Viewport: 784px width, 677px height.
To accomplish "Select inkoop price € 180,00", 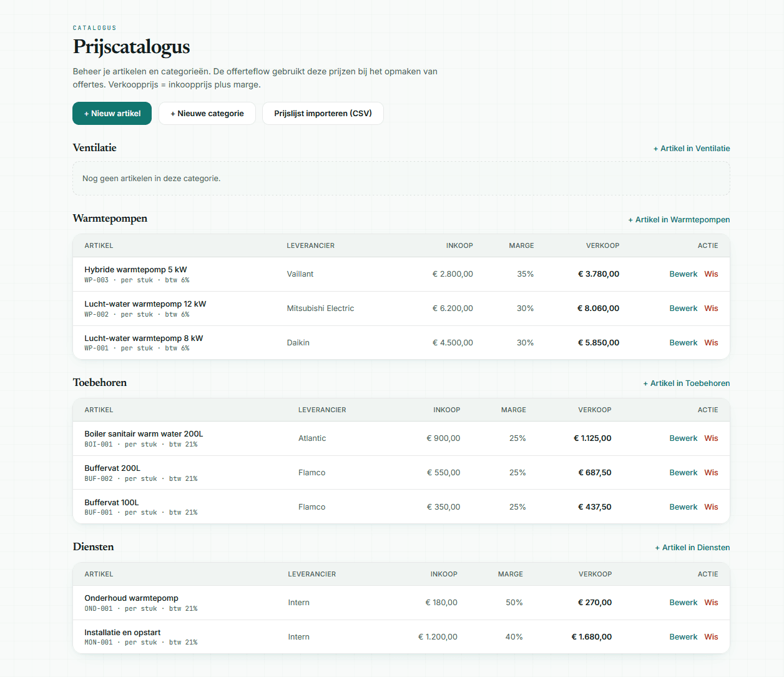I will (441, 603).
